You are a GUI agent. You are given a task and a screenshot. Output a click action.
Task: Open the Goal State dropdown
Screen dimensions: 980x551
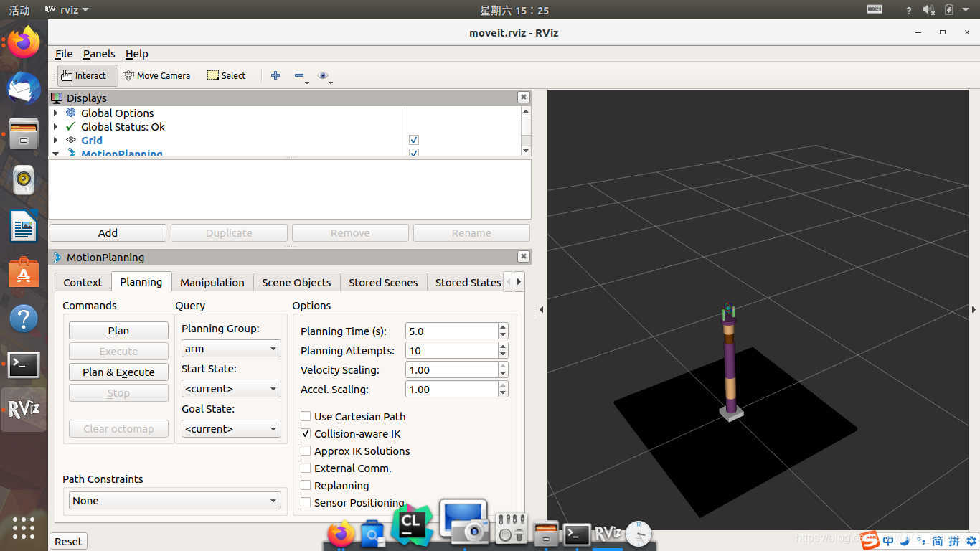coord(230,429)
